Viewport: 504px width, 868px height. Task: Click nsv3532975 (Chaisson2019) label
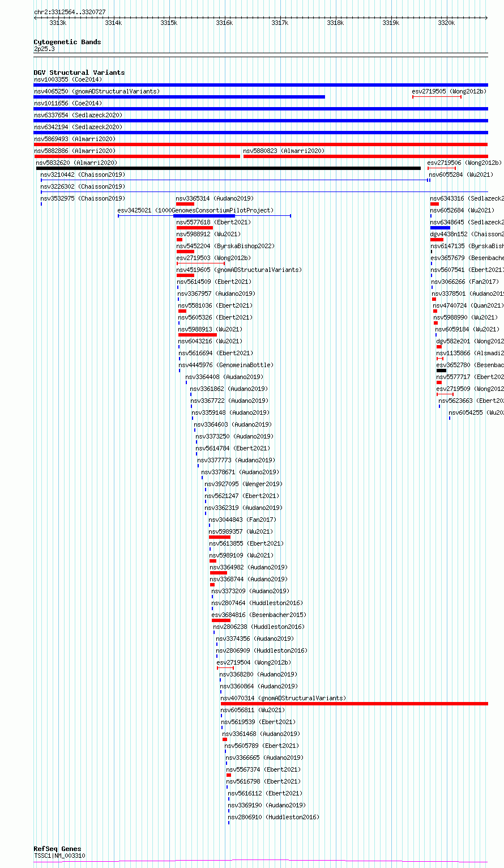83,198
